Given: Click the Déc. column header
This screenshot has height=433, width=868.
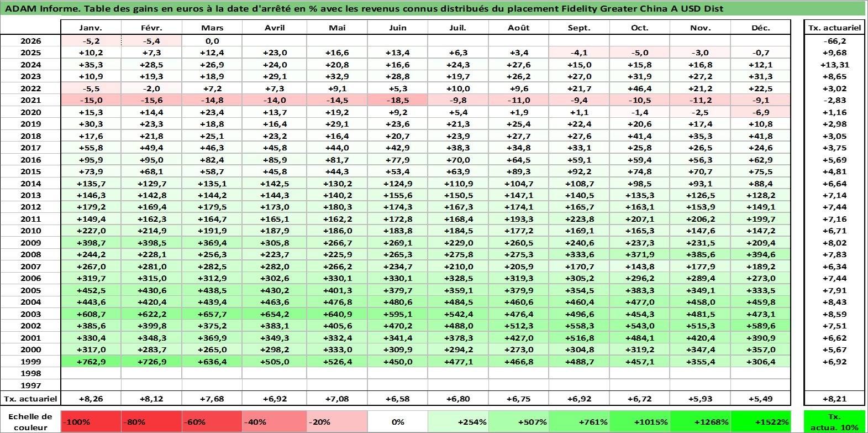Looking at the screenshot, I should [x=761, y=28].
